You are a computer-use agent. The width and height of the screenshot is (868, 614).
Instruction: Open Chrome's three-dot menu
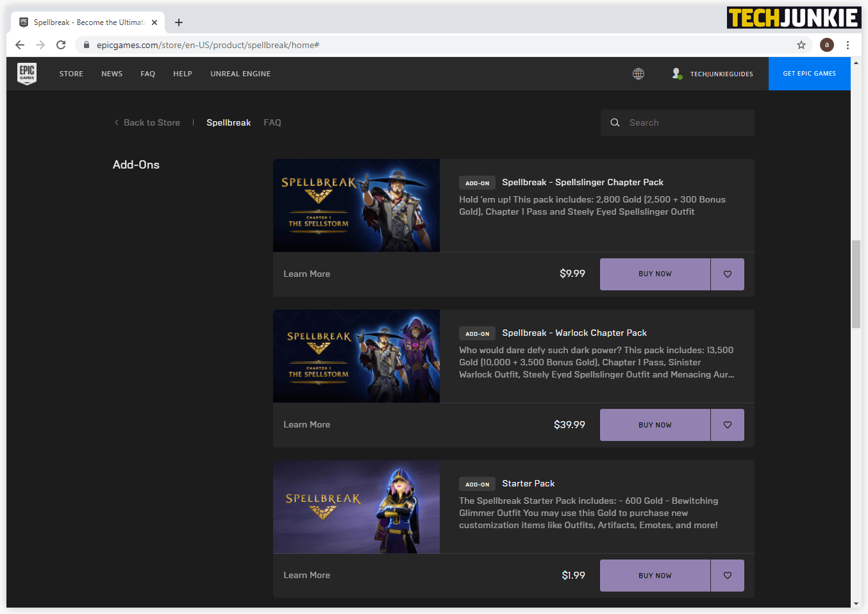click(x=847, y=45)
